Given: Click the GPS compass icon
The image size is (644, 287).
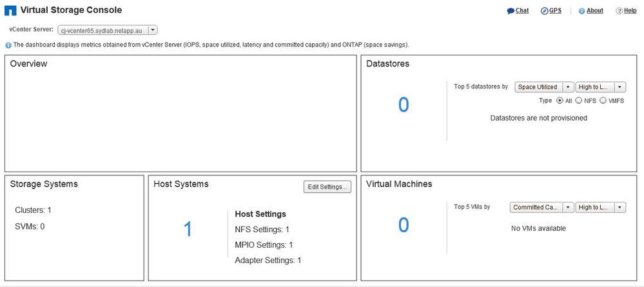Looking at the screenshot, I should tap(544, 11).
